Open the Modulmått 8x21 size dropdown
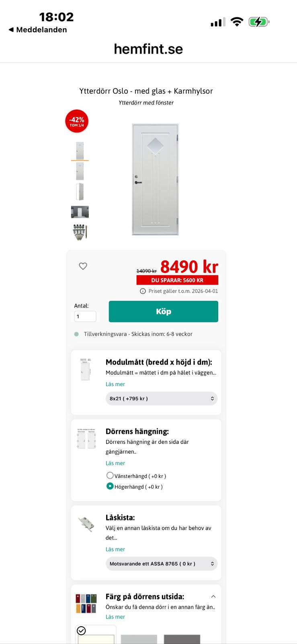Image resolution: width=297 pixels, height=644 pixels. tap(161, 398)
